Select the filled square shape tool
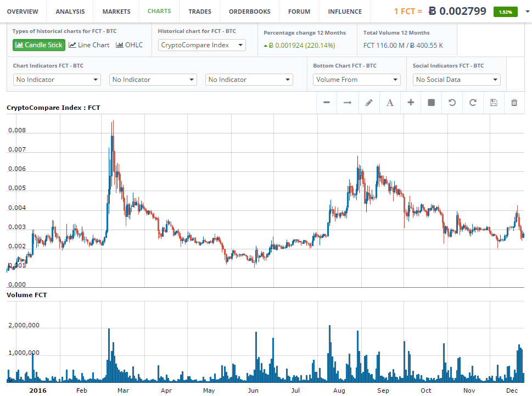 coord(432,103)
